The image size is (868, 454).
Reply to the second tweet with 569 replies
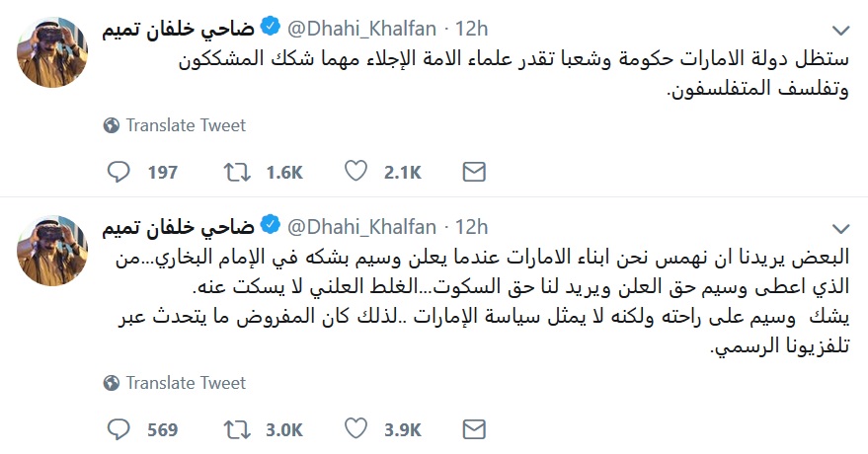click(118, 429)
